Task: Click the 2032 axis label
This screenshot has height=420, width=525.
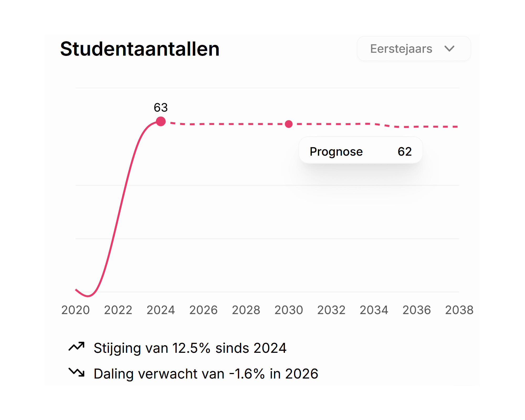Action: (331, 310)
